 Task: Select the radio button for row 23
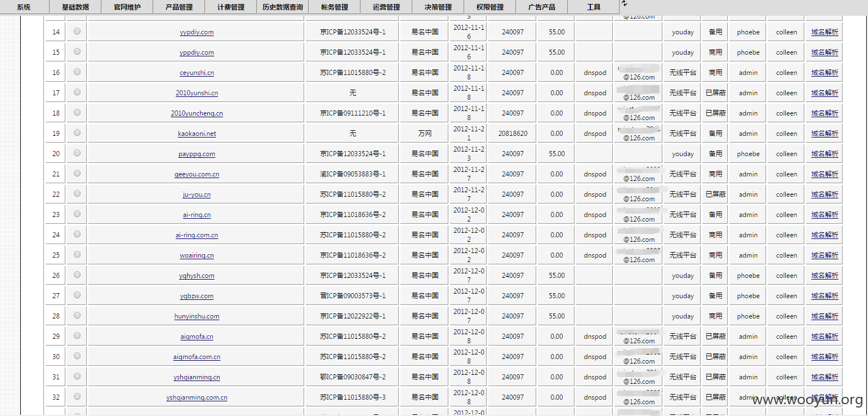pos(77,214)
